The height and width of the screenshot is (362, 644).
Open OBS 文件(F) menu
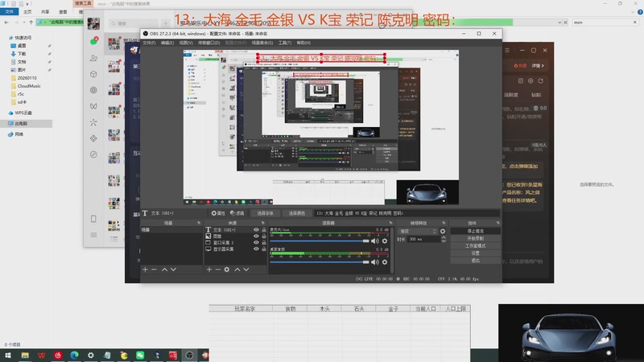(149, 43)
